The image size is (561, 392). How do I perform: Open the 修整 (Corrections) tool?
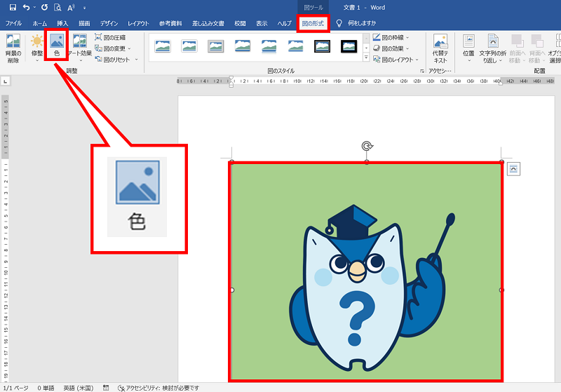tap(36, 46)
